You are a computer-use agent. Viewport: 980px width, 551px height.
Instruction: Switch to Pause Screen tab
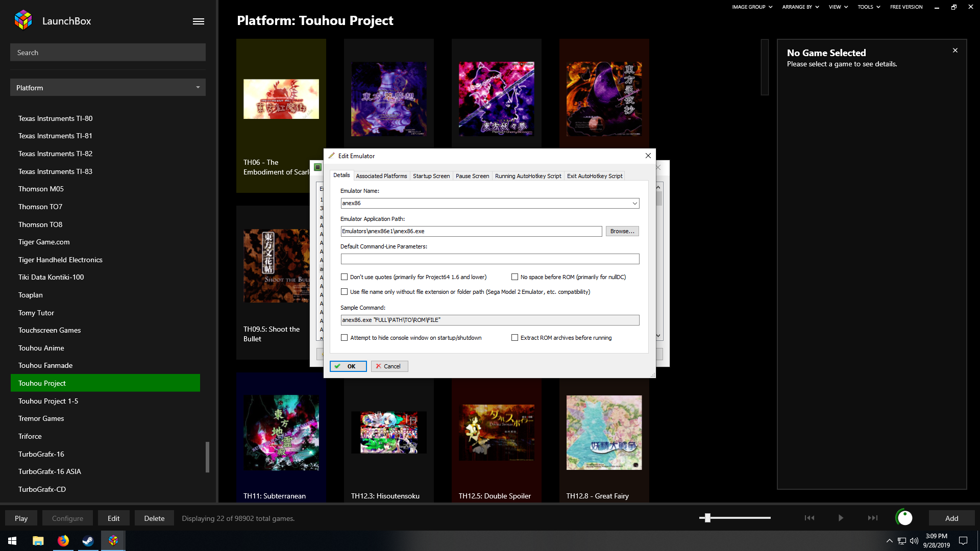pos(472,176)
